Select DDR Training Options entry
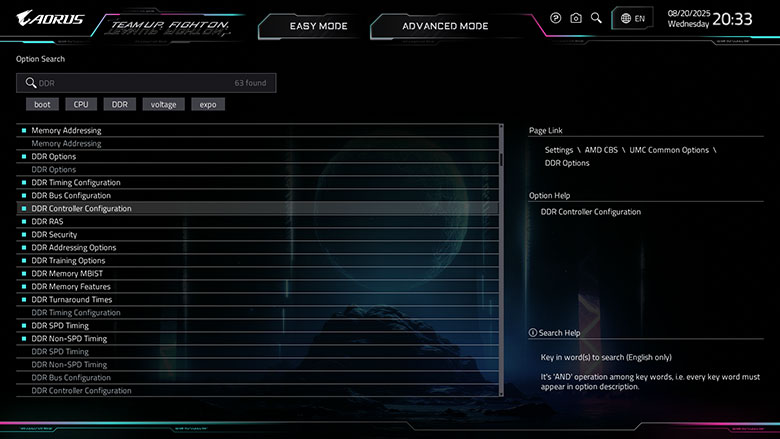 (68, 260)
